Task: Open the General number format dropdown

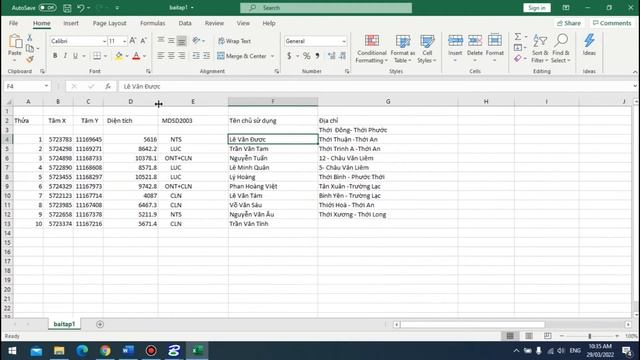Action: 344,41
